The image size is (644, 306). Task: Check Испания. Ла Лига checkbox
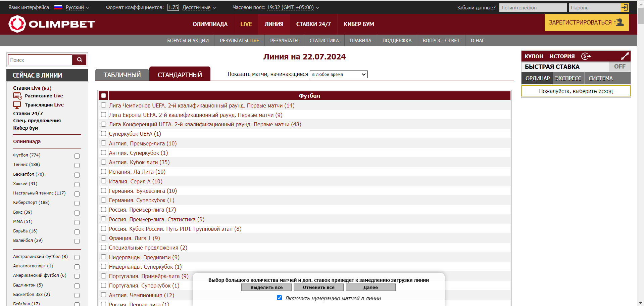(103, 171)
